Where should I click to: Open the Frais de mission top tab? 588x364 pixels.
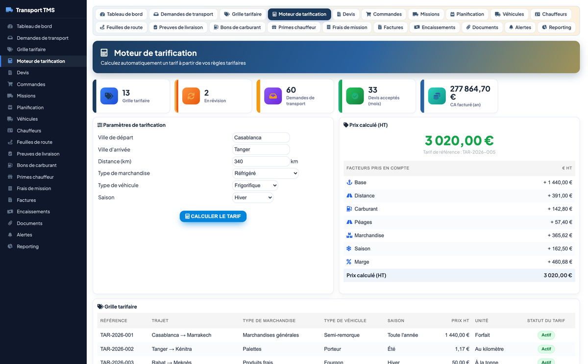tap(347, 27)
